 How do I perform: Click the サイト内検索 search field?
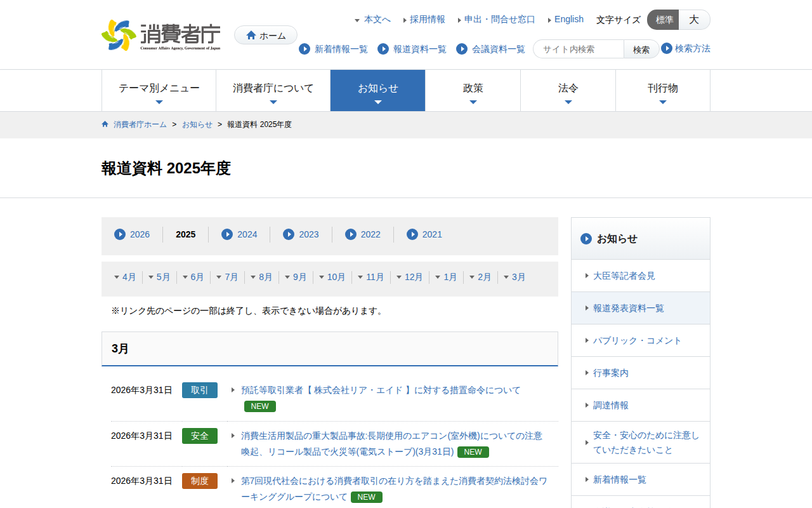tap(579, 49)
